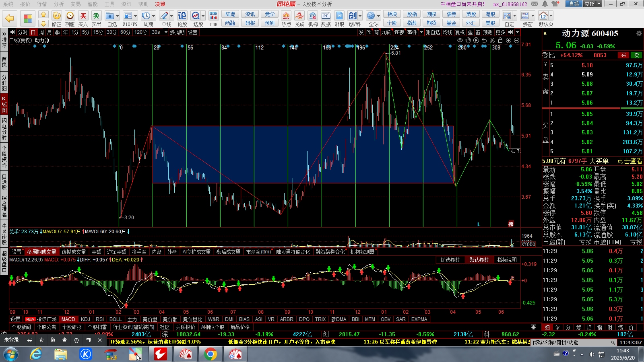The height and width of the screenshot is (362, 644).
Task: Open the 新股 IPO icon
Action: (339, 16)
